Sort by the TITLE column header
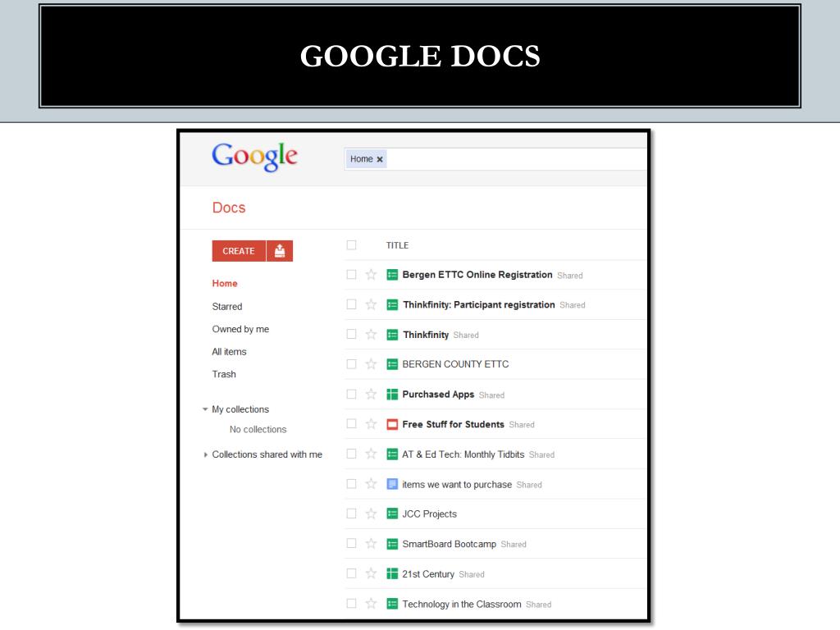This screenshot has width=840, height=630. pyautogui.click(x=398, y=245)
